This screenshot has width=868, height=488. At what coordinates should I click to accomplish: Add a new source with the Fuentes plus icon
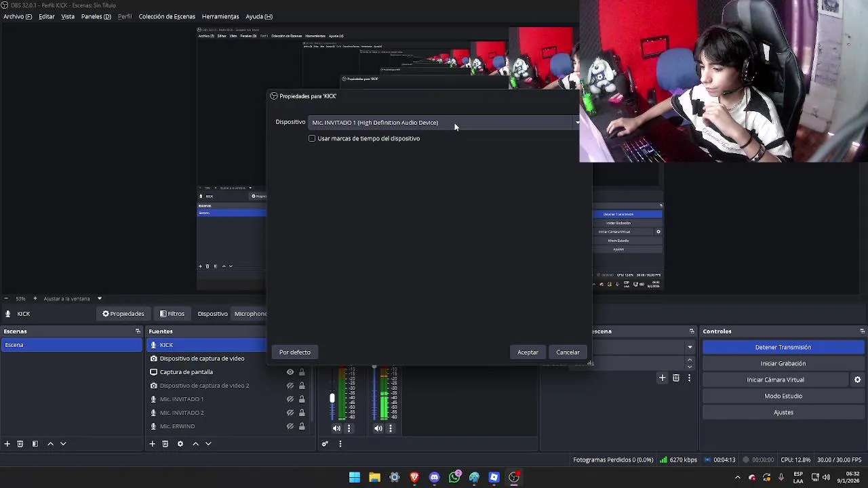click(x=152, y=443)
